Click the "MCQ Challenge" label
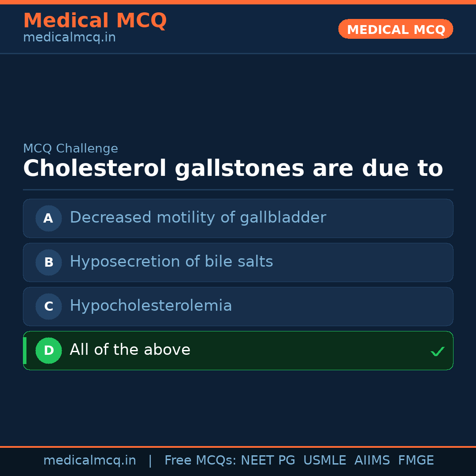This screenshot has height=476, width=476. pyautogui.click(x=71, y=149)
